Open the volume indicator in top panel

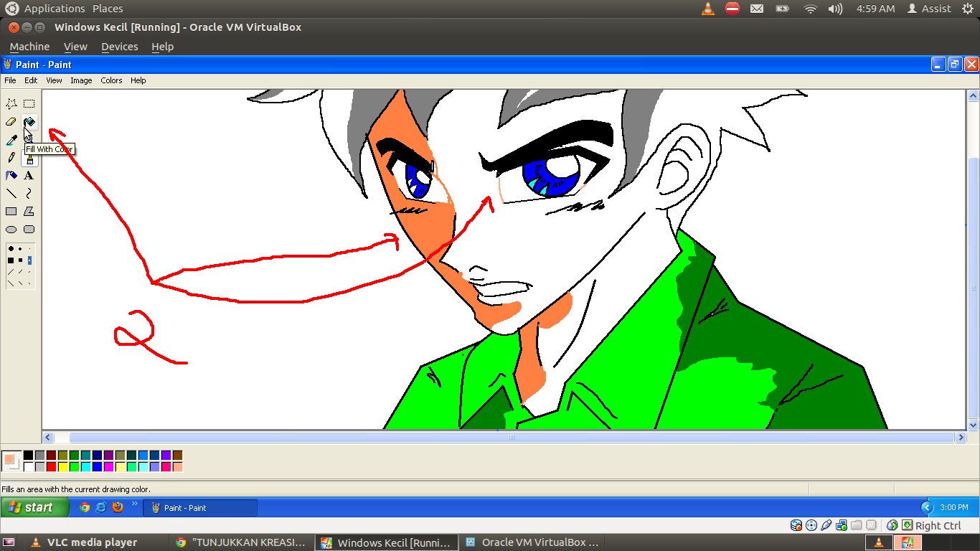835,9
